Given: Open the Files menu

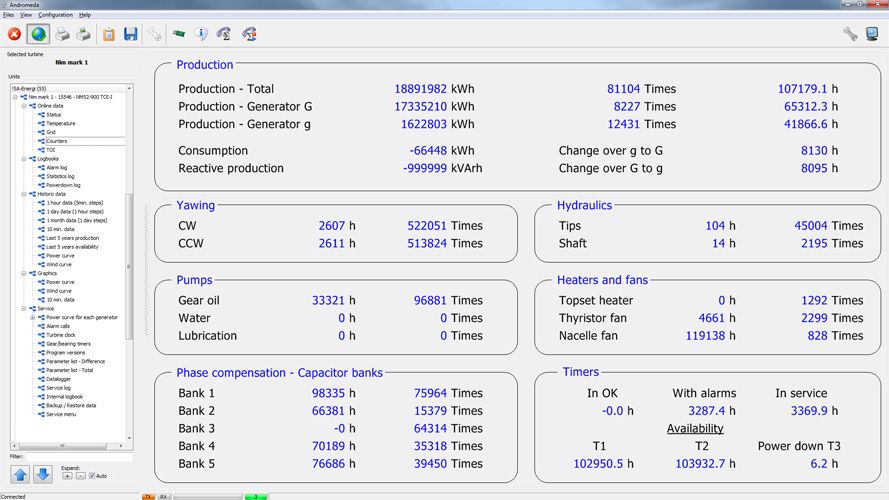Looking at the screenshot, I should pos(9,15).
